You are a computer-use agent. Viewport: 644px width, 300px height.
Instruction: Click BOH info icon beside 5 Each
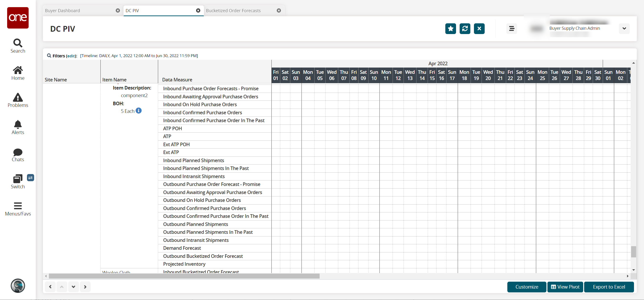pyautogui.click(x=139, y=110)
